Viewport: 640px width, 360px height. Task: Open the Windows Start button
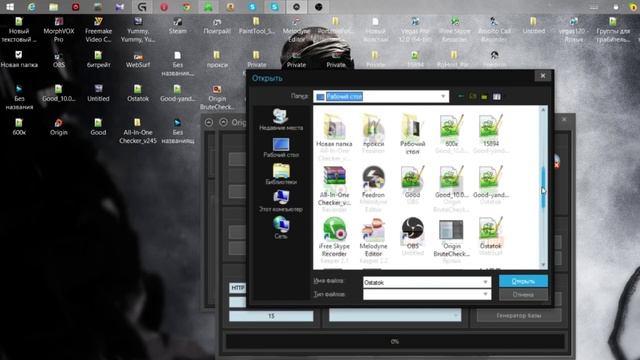(x=10, y=7)
